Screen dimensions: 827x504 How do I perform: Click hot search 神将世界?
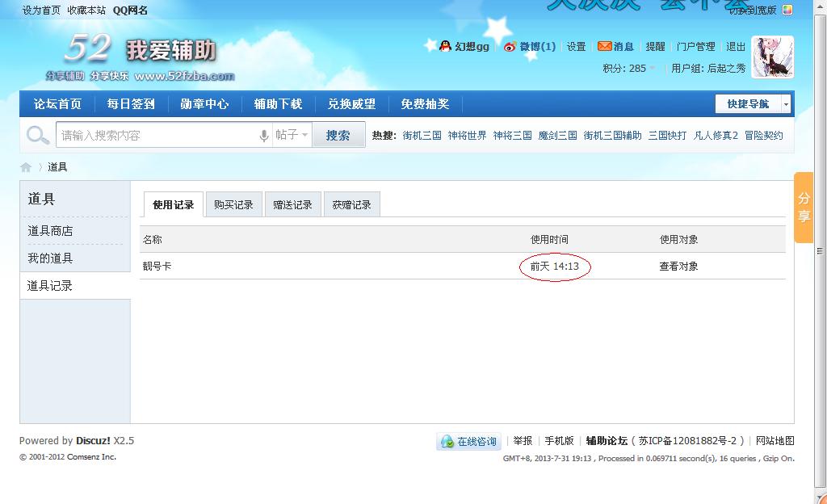468,136
